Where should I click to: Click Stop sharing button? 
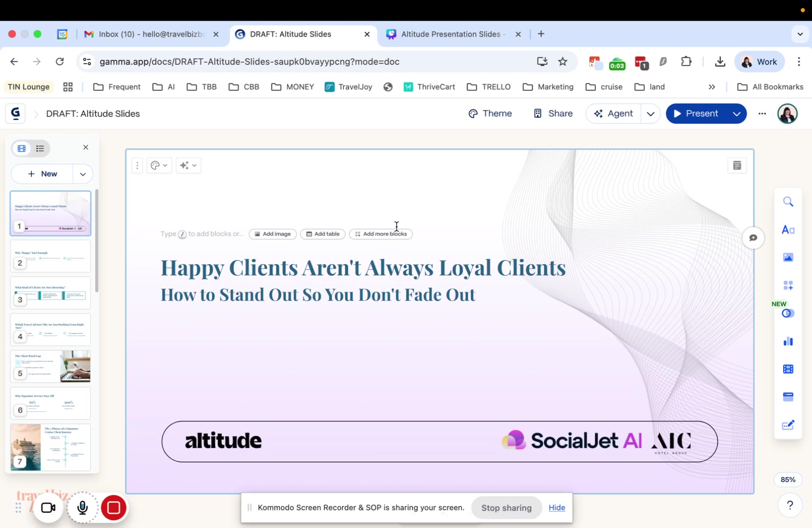(x=506, y=508)
